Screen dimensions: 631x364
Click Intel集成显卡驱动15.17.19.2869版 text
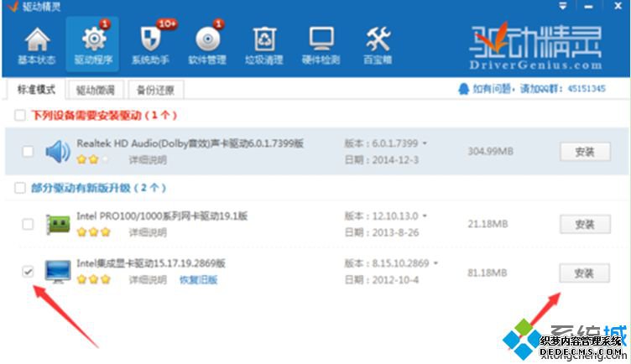[x=151, y=263]
